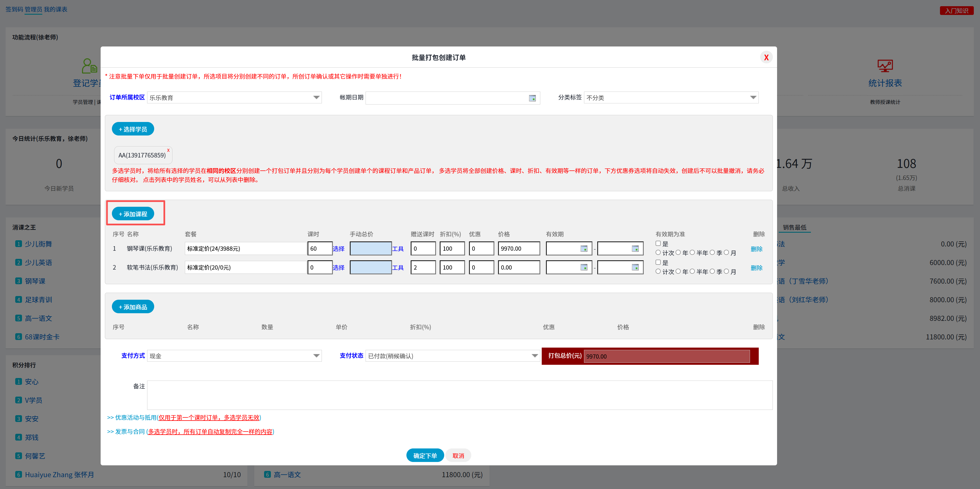This screenshot has width=980, height=489.
Task: Select 半年 radio for 钢琴课 row
Action: [692, 252]
